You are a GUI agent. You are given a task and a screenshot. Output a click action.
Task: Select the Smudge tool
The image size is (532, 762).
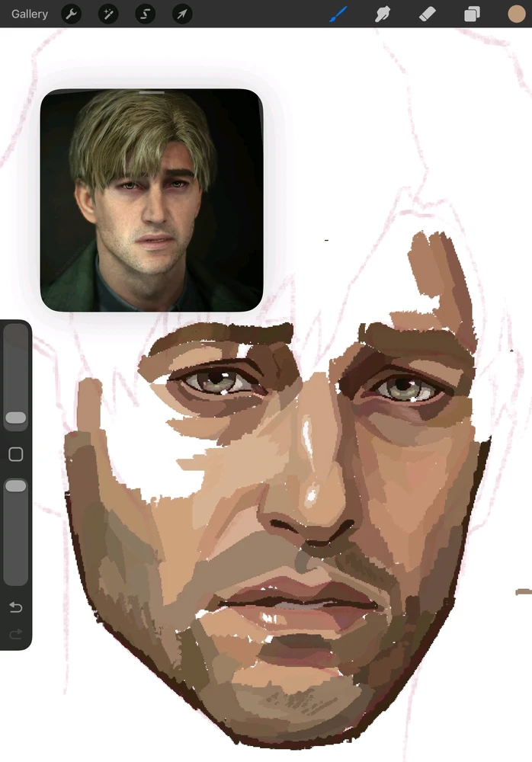[383, 14]
